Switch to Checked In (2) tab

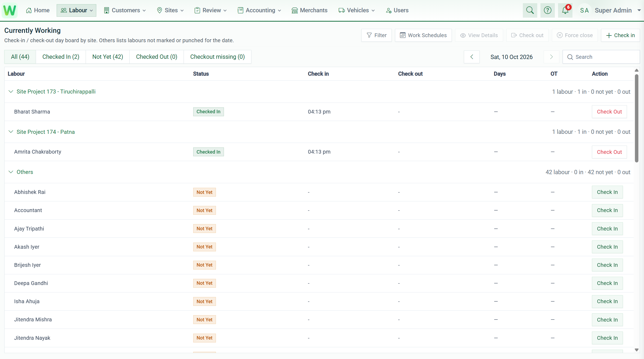(x=61, y=57)
